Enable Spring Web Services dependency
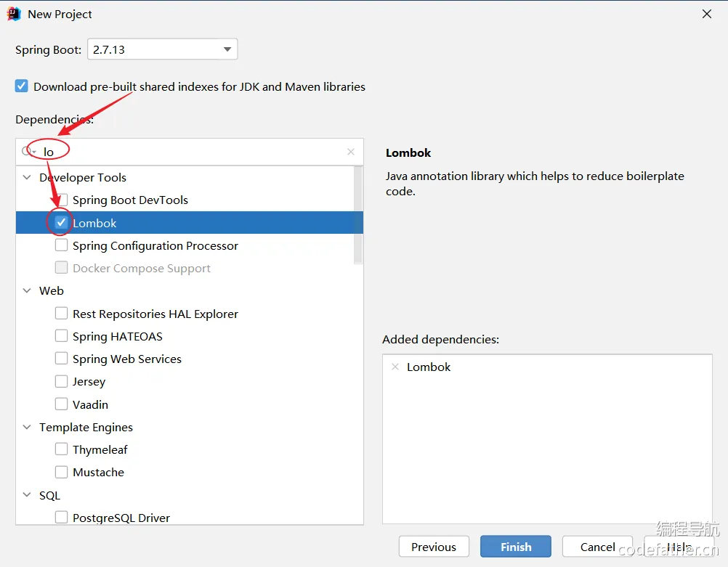Screen dimensions: 728x567 point(61,358)
